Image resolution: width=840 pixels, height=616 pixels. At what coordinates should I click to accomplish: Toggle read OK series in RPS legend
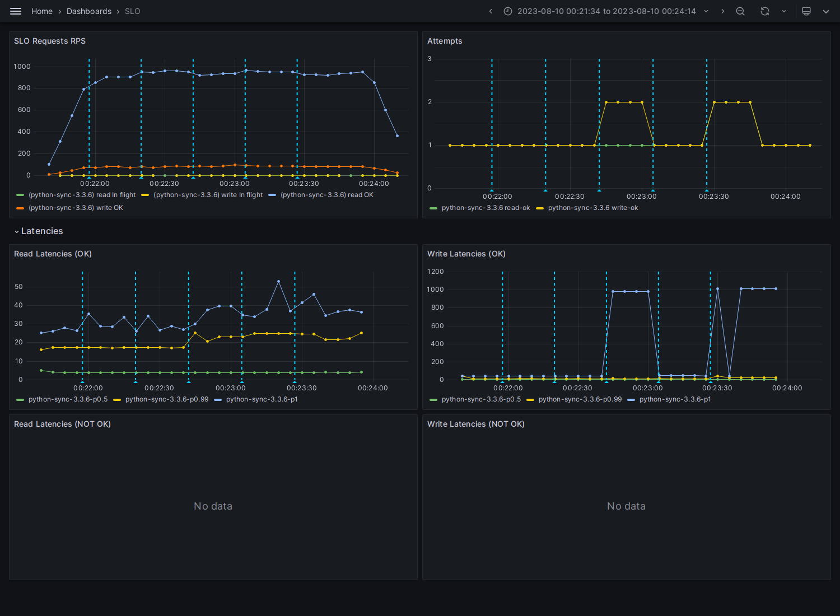[x=327, y=195]
